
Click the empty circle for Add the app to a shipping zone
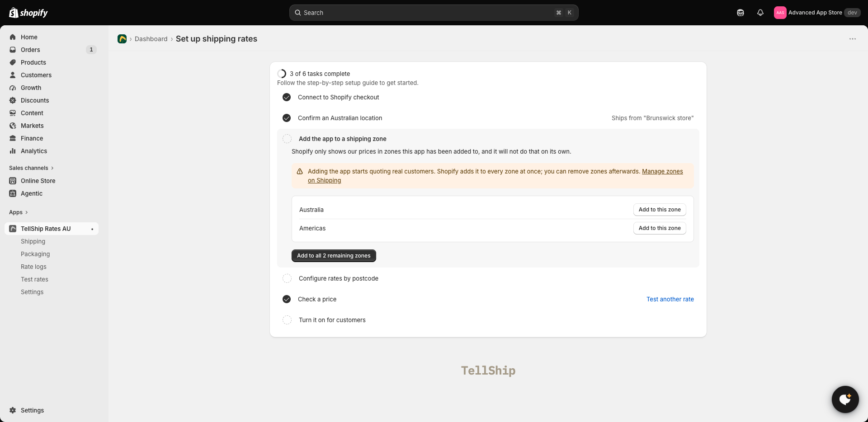coord(287,139)
